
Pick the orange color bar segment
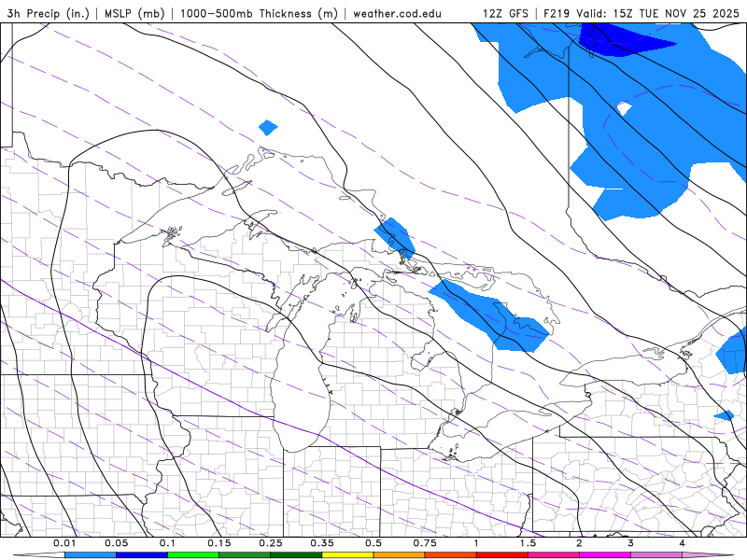400,555
